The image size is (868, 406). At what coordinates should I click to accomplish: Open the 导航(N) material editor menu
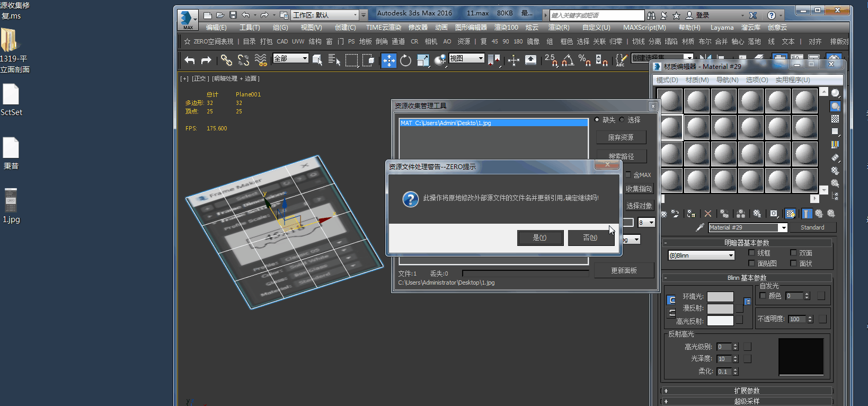(727, 80)
